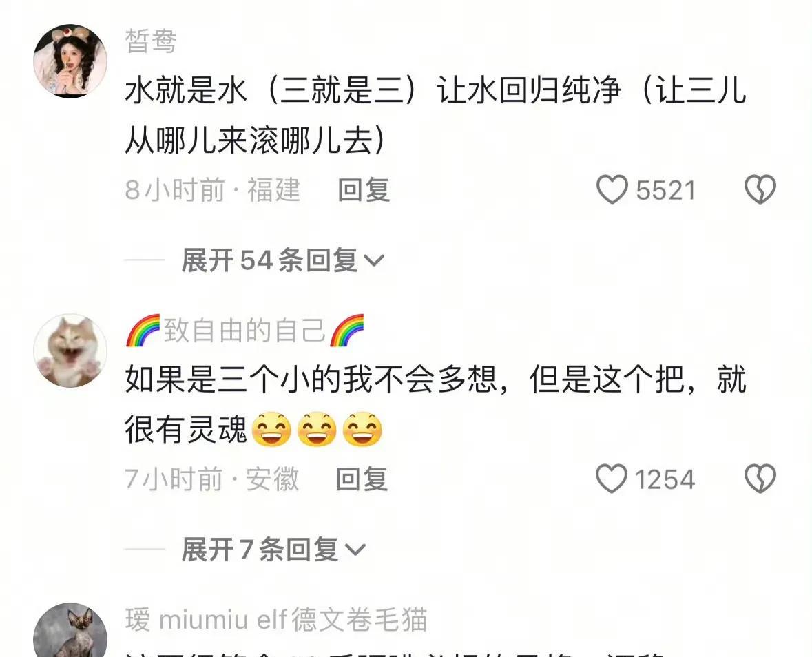The image size is (812, 657).
Task: Like the comment with 1254 likes
Action: (612, 479)
